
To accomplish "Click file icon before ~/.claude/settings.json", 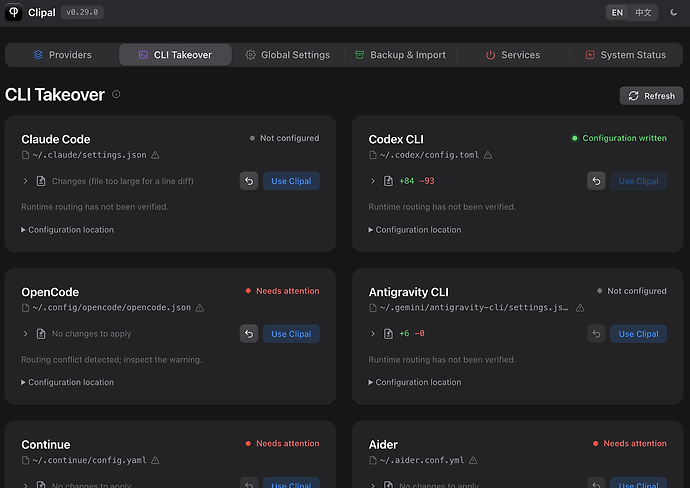I will click(x=26, y=155).
